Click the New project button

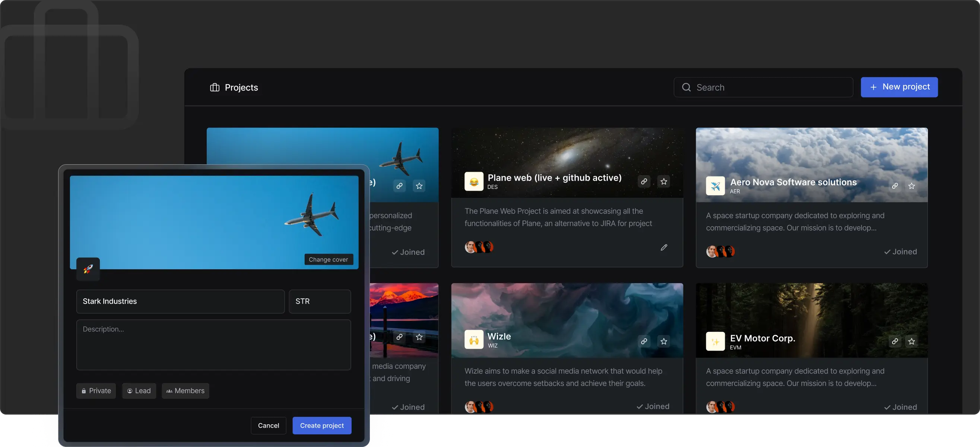point(899,87)
